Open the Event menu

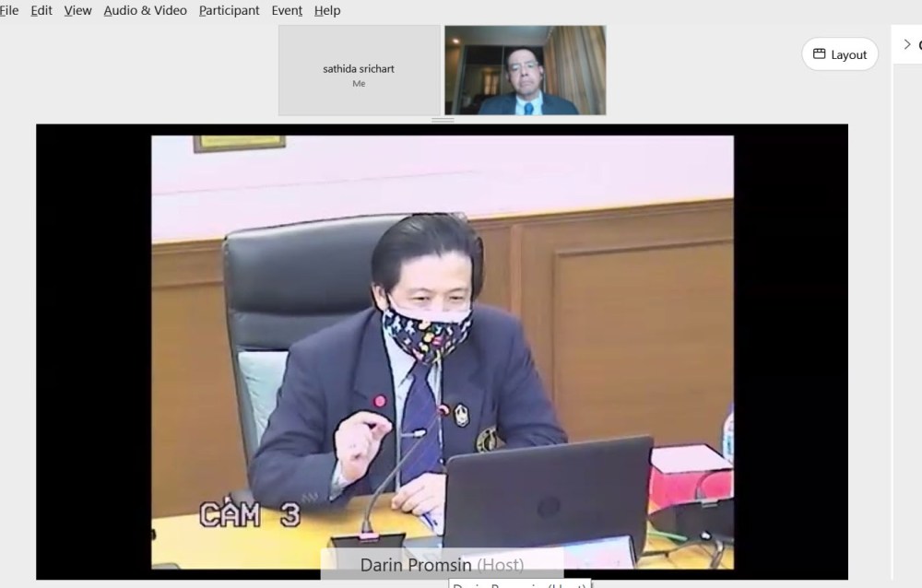pyautogui.click(x=287, y=10)
